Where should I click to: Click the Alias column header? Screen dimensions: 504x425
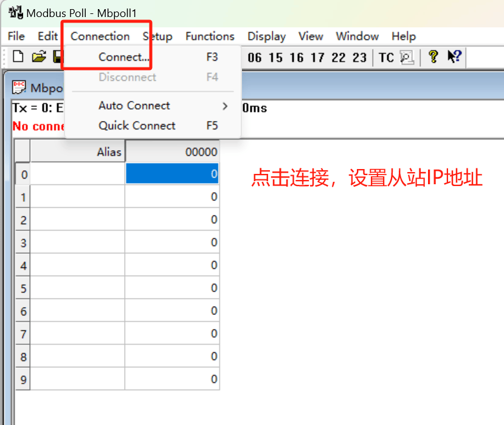(77, 151)
